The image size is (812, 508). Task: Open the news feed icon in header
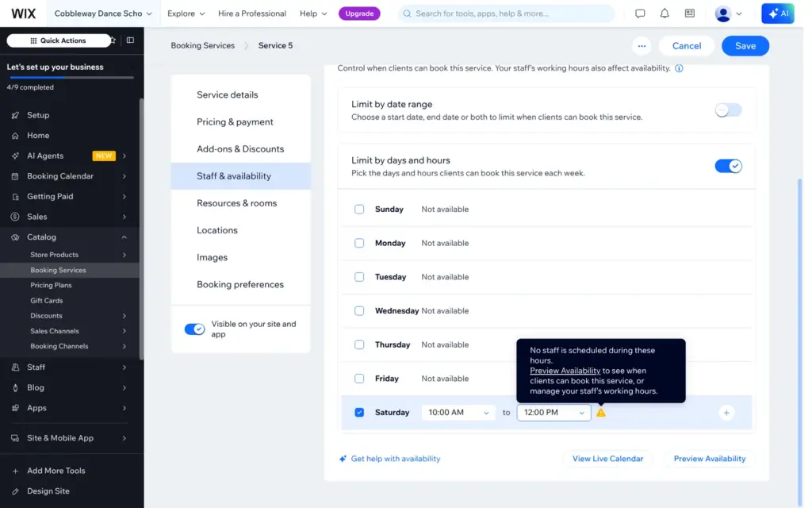689,13
